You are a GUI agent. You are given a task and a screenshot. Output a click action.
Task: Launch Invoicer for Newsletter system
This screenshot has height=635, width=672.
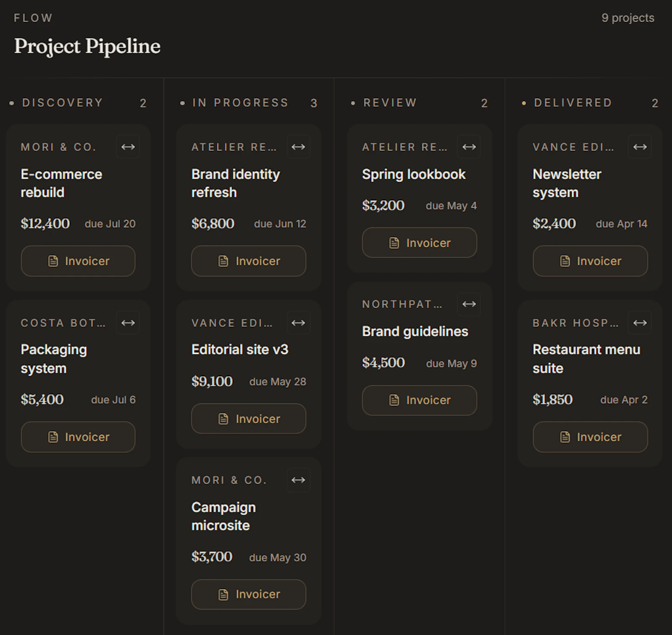point(590,261)
